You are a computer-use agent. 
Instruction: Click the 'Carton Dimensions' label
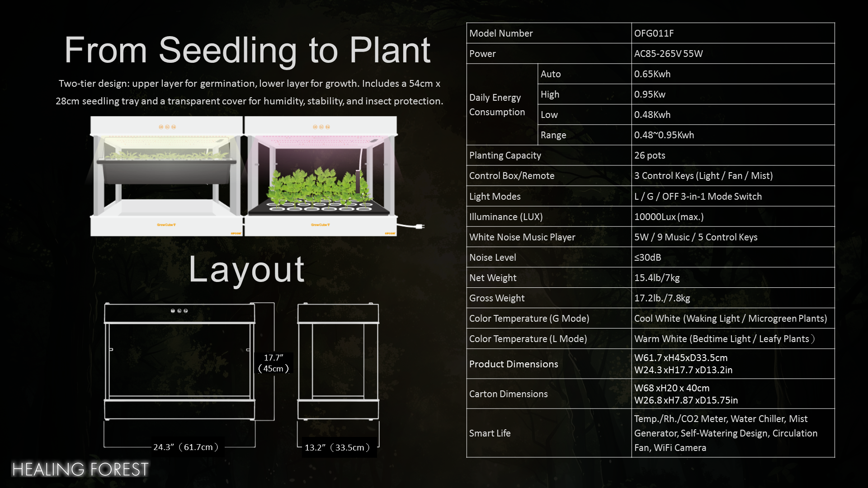point(508,394)
